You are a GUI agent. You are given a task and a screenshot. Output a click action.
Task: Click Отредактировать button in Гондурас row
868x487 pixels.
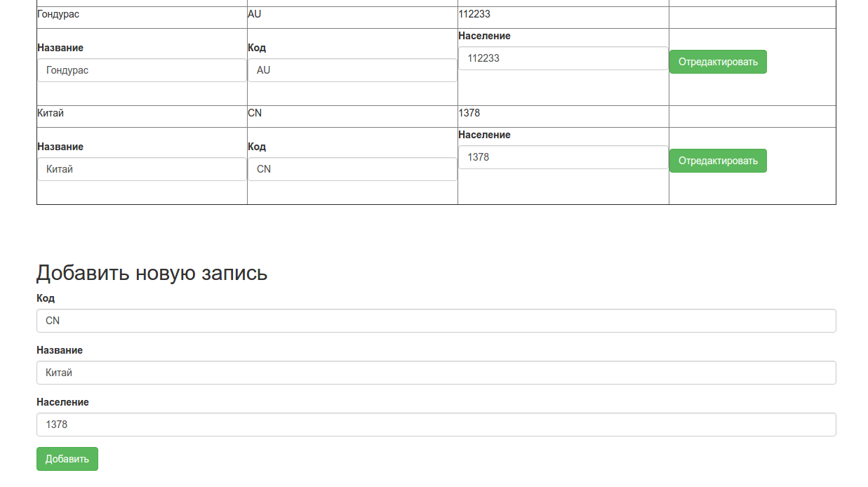pos(717,62)
